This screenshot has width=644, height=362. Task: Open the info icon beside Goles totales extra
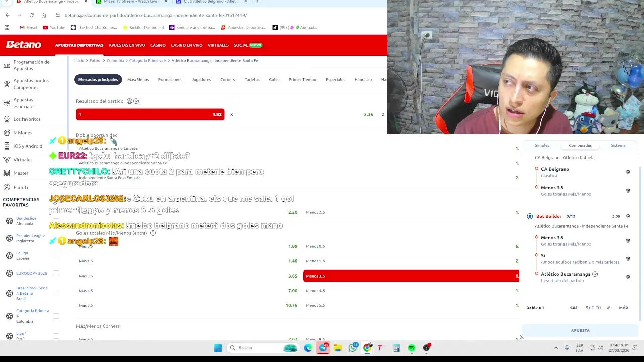tap(153, 233)
